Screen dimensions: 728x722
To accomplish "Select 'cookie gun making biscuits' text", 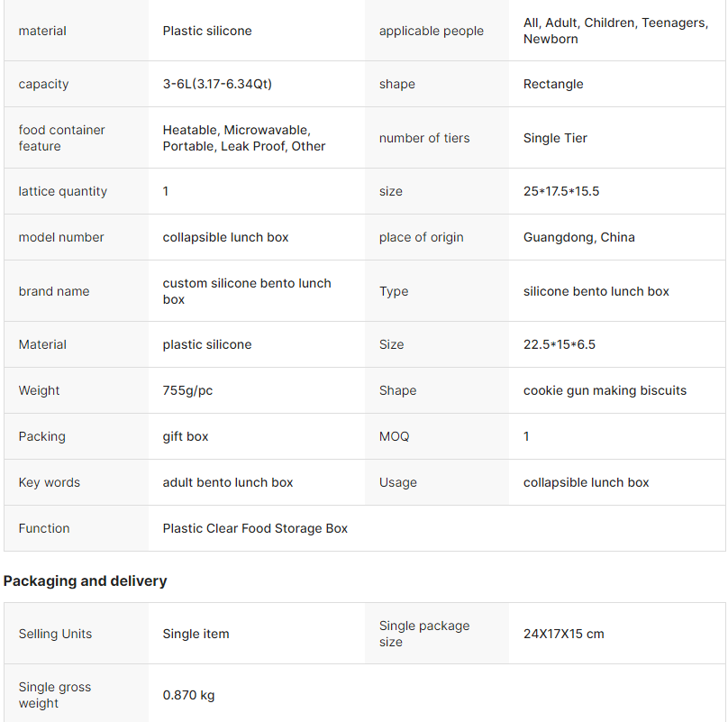I will coord(605,390).
